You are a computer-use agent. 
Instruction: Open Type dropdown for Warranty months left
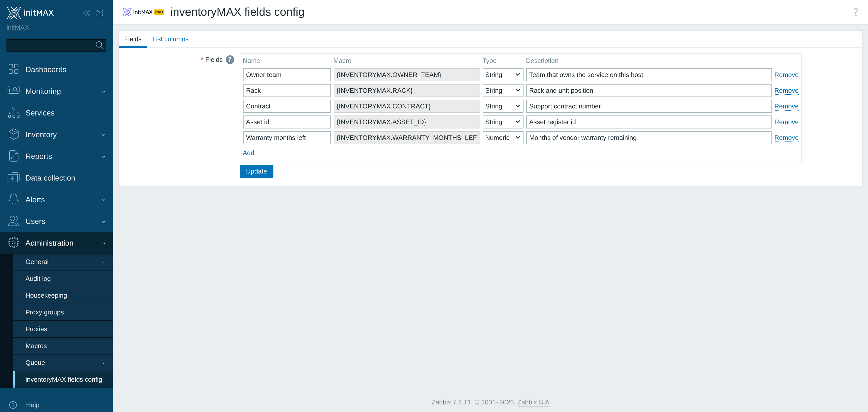pyautogui.click(x=503, y=138)
